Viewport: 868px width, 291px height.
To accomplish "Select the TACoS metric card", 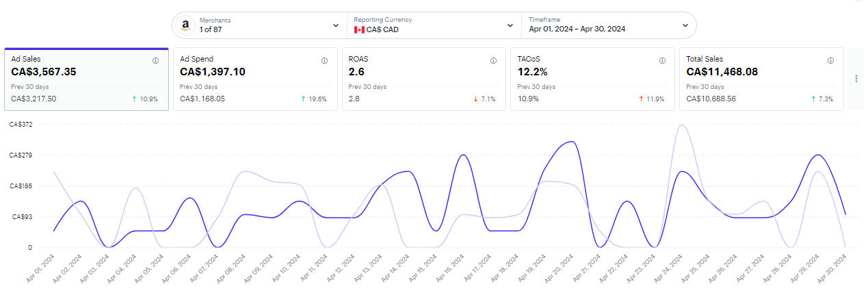I will 593,79.
